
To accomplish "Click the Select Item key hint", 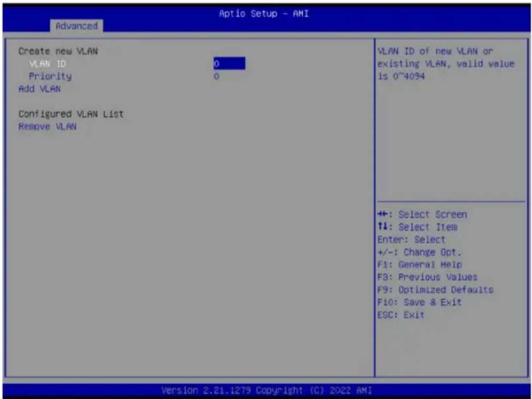I will pyautogui.click(x=417, y=227).
